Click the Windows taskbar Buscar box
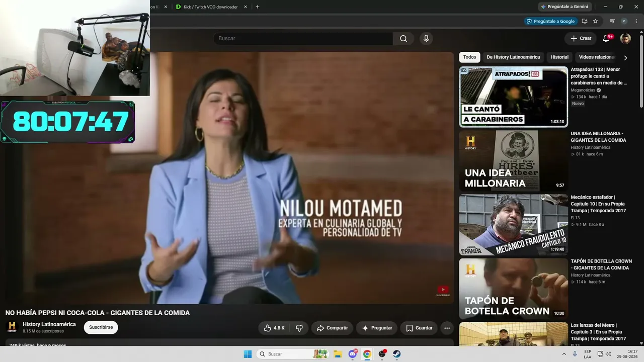The width and height of the screenshot is (644, 362). (293, 354)
